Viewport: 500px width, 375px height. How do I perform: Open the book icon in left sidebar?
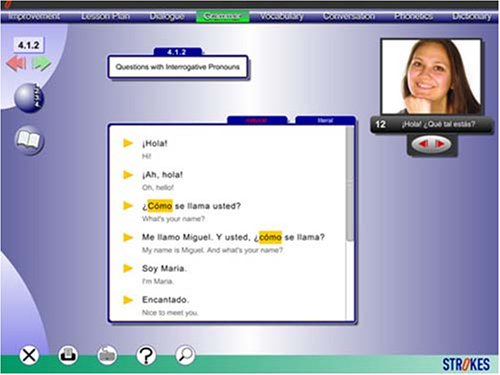click(29, 140)
